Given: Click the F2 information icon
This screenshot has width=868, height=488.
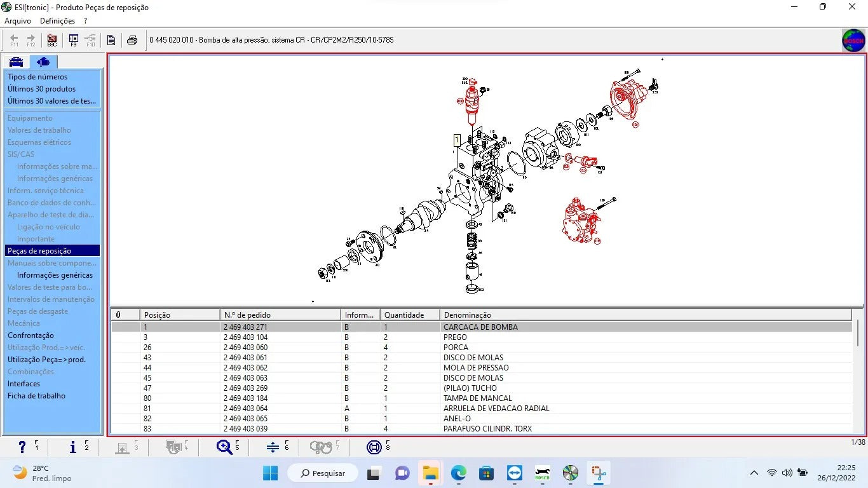Looking at the screenshot, I should [x=73, y=447].
